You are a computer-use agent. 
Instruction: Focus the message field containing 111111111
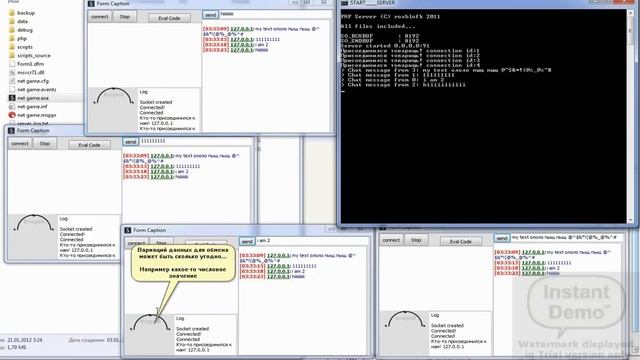click(x=196, y=141)
